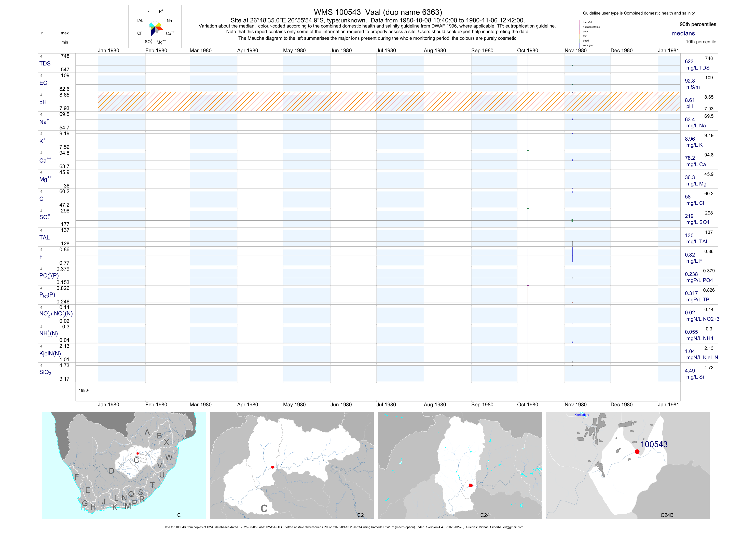Image resolution: width=756 pixels, height=535 pixels.
Task: Click the TDS row label
Action: [45, 64]
